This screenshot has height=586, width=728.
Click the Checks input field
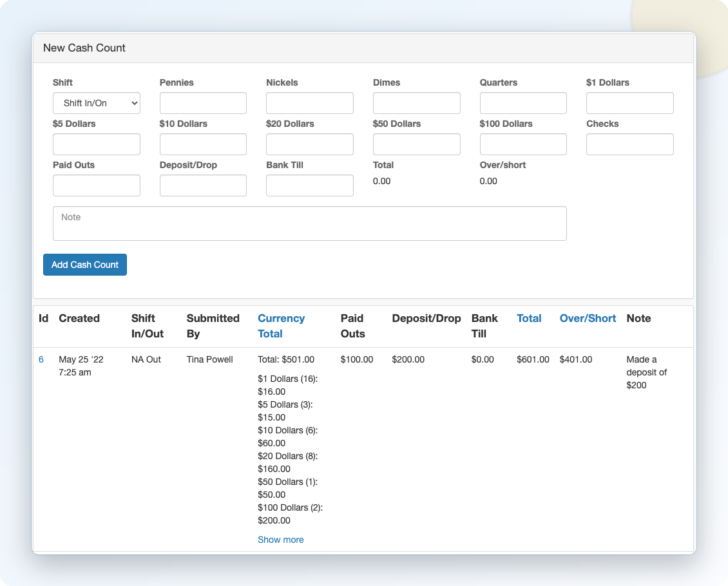[x=630, y=144]
